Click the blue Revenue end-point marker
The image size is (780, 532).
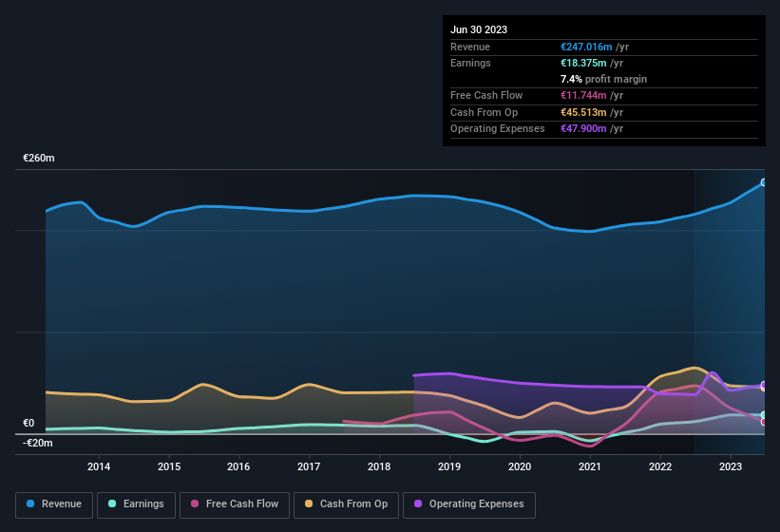763,182
